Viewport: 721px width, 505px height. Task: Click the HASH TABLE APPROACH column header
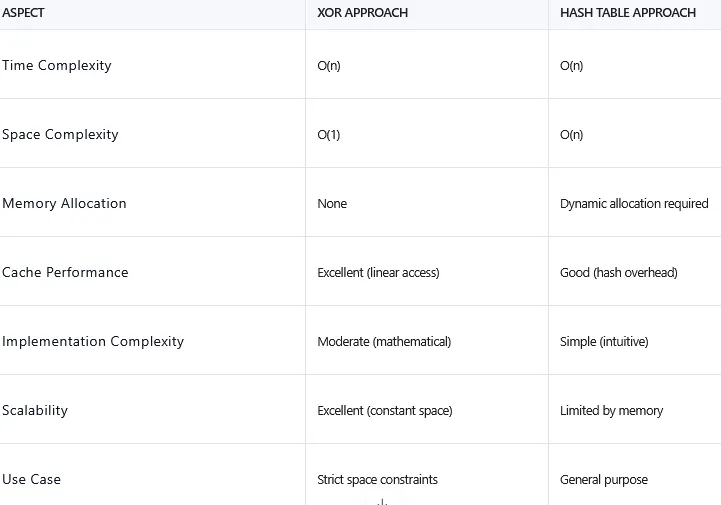point(628,13)
